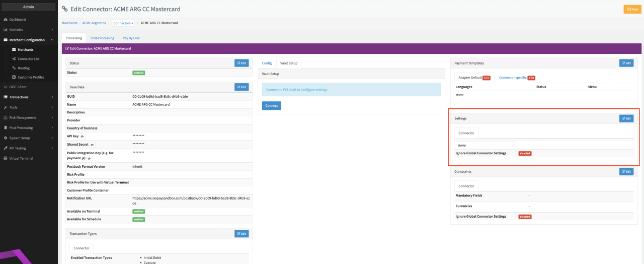Reveal the Public Integration Key value
The image size is (644, 264).
(x=89, y=158)
